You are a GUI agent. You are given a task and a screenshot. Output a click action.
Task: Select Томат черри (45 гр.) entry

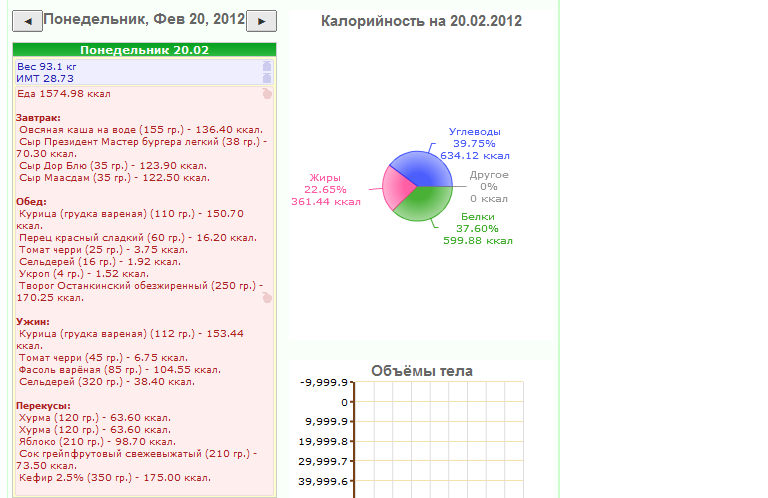(103, 357)
